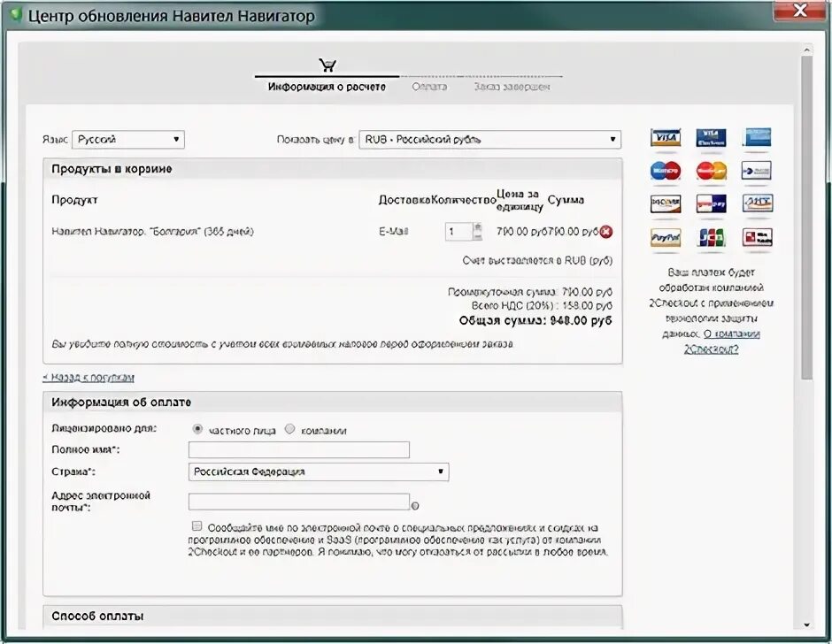Click the Discover card logo

coord(666,203)
